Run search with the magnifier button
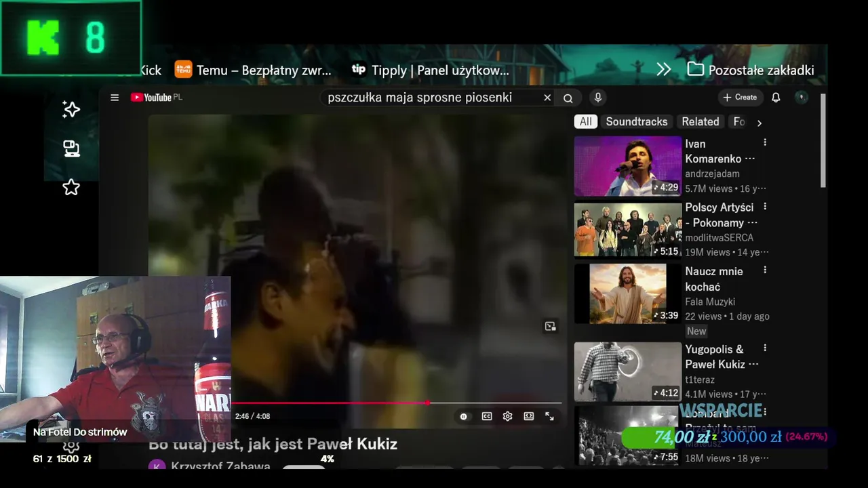868x488 pixels. (568, 98)
